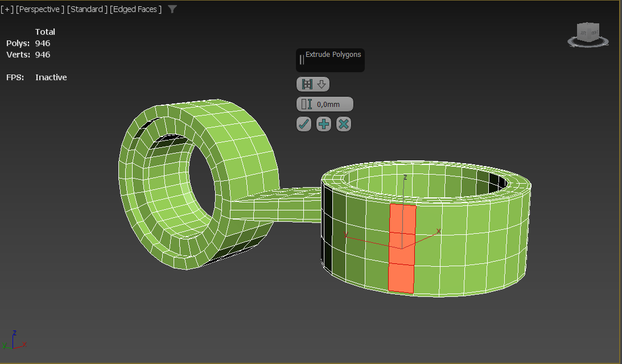Open the [Standard] shading dropdown
Screen dimensions: 622x364
pos(86,9)
